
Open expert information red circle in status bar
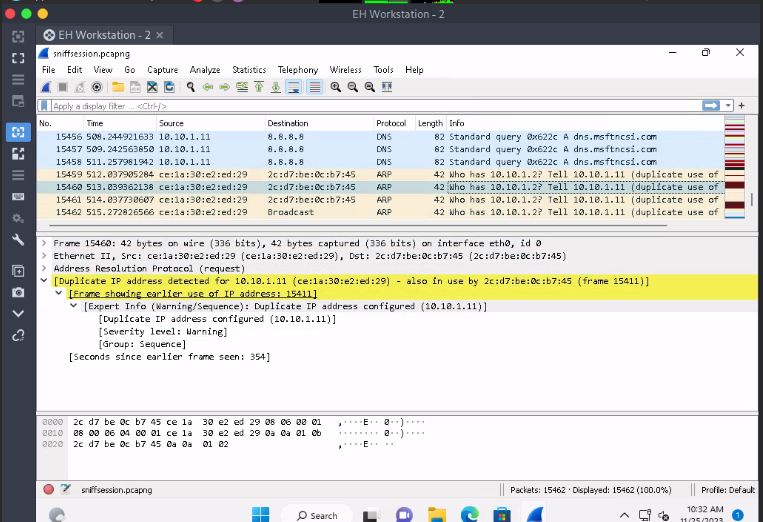[x=48, y=489]
